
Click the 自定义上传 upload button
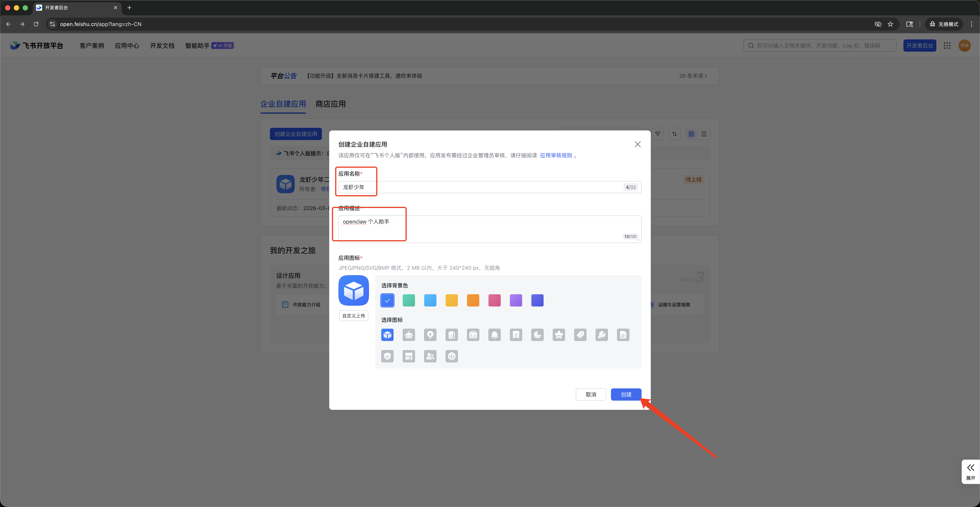coord(353,316)
